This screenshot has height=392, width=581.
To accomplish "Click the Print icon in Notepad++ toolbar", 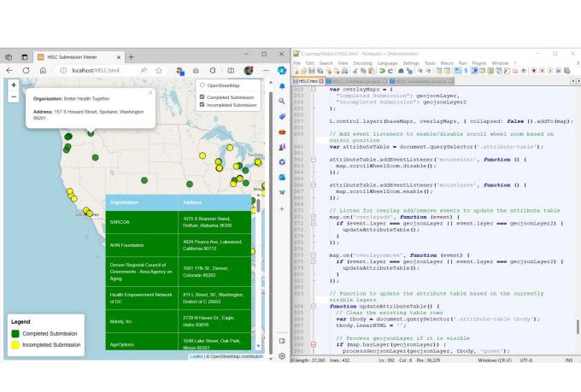I will [344, 70].
